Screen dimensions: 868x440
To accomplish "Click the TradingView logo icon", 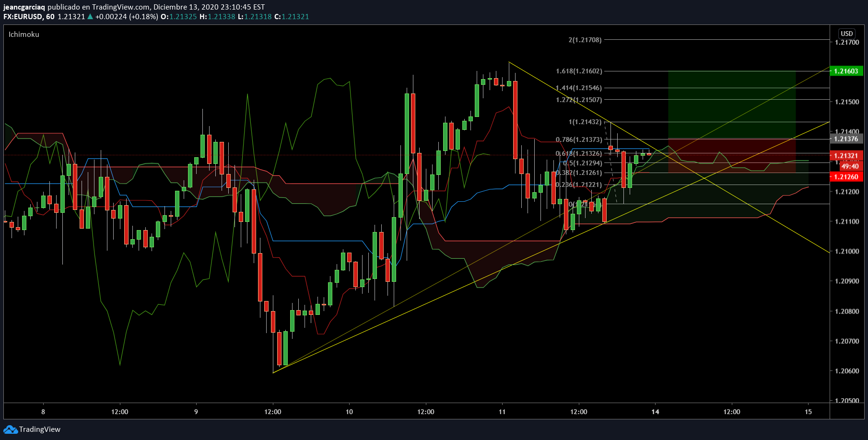I will pos(11,429).
